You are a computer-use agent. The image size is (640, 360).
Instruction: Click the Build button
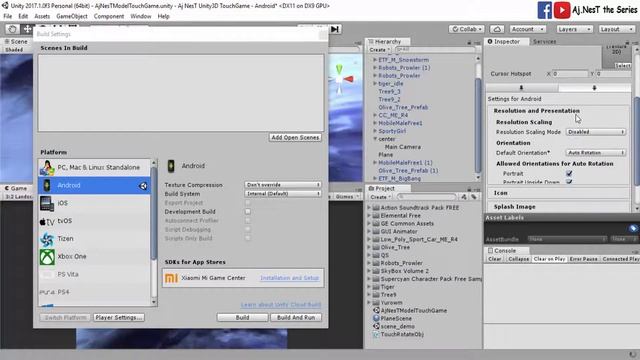click(242, 318)
